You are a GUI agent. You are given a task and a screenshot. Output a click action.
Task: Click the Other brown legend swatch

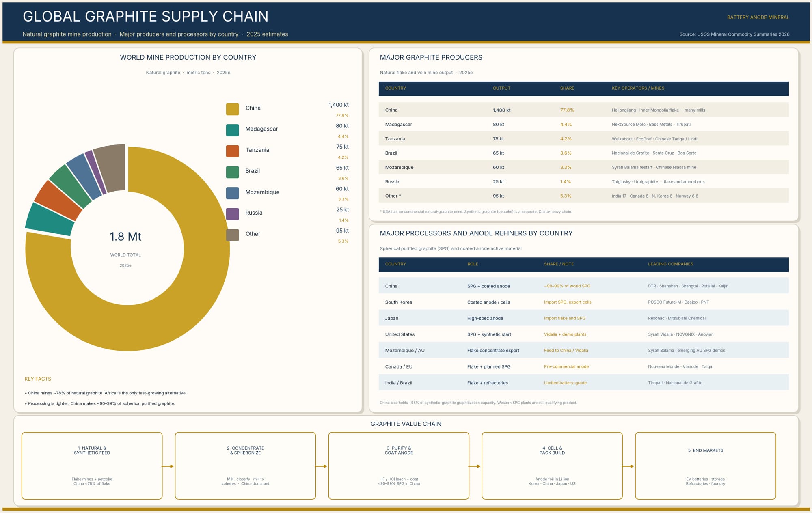point(232,235)
